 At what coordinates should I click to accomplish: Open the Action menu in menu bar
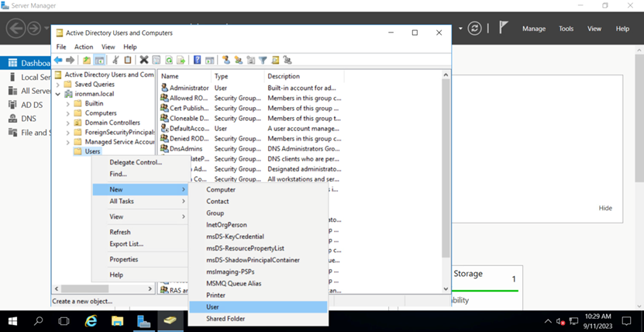tap(84, 47)
